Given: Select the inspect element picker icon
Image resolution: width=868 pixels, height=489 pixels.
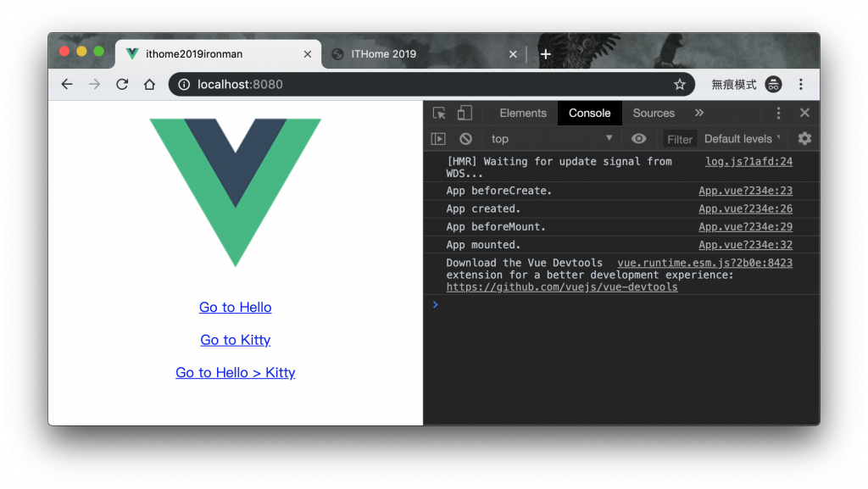Looking at the screenshot, I should (x=440, y=114).
